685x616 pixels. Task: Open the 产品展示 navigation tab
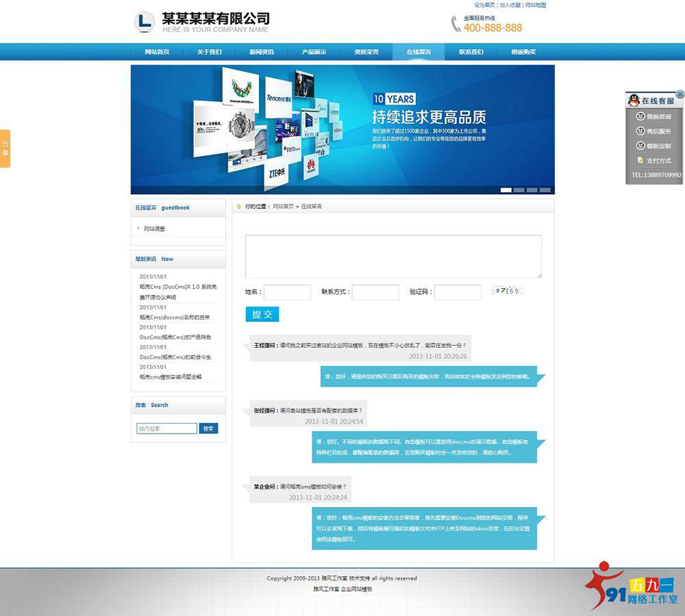[x=314, y=52]
